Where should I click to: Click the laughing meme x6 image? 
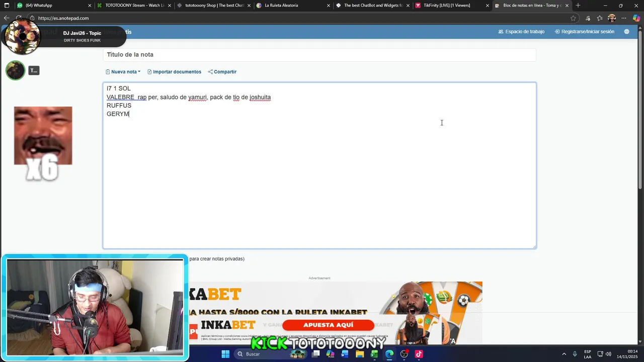click(43, 143)
